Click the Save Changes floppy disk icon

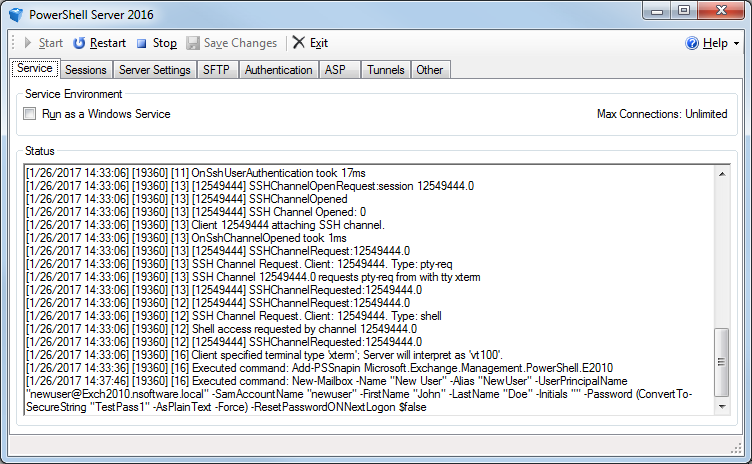click(193, 43)
